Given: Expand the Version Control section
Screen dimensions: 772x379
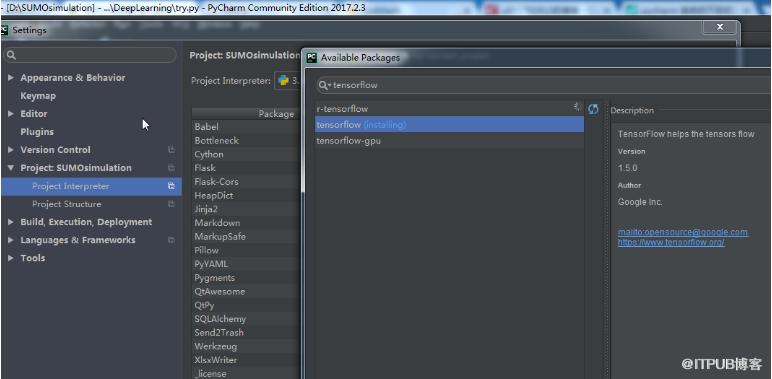Looking at the screenshot, I should (11, 150).
